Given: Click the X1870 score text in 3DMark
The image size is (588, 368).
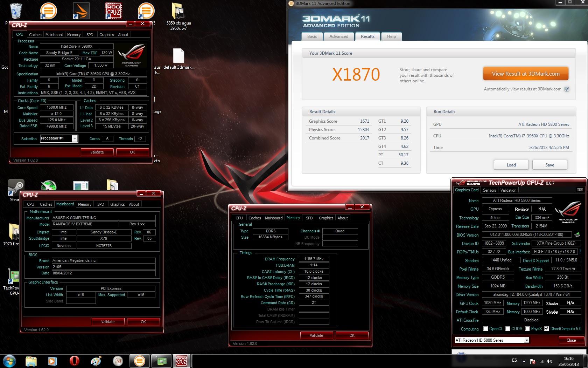Looking at the screenshot, I should coord(356,74).
